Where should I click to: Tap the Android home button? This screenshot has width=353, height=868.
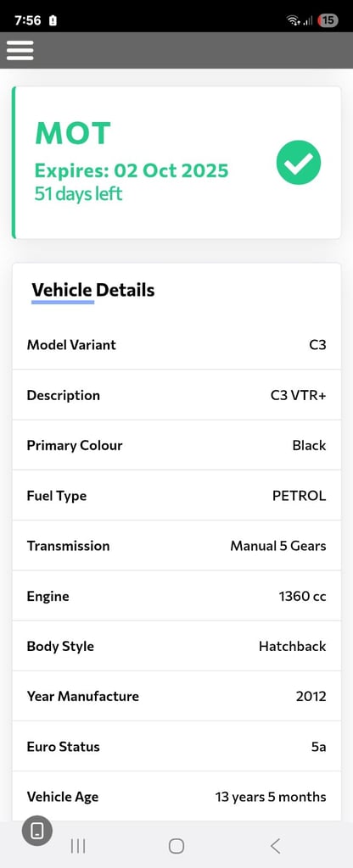[x=176, y=845]
